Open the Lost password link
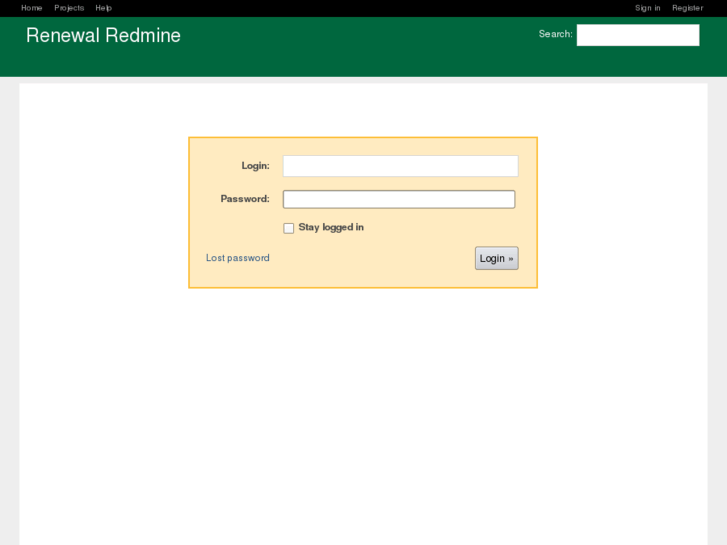The image size is (727, 545). 237,258
